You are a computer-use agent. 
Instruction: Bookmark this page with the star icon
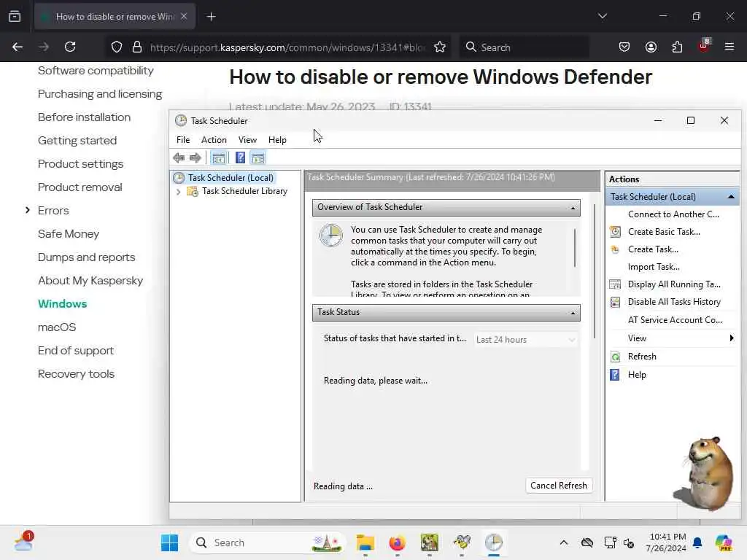click(x=440, y=47)
